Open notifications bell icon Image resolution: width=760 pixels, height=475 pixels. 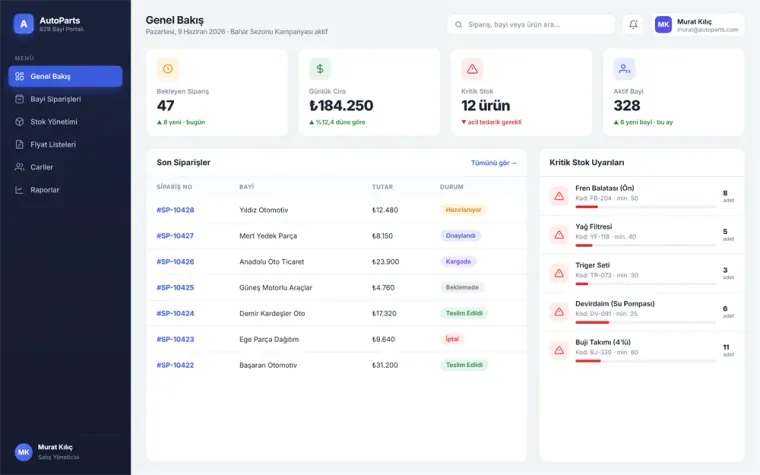(633, 24)
